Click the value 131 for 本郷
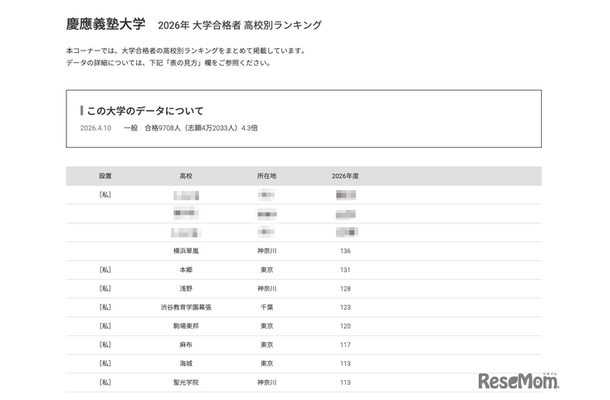610x400 pixels. tap(345, 270)
